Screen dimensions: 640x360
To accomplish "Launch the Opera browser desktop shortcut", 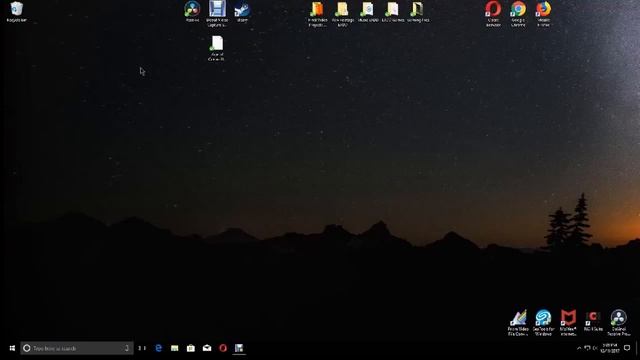I will click(x=493, y=14).
